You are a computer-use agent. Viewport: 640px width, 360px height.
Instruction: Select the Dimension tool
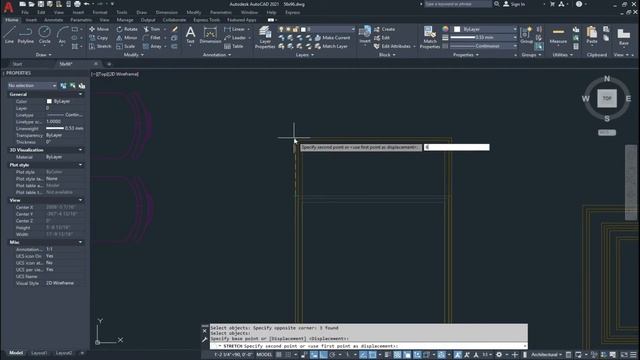coord(210,35)
